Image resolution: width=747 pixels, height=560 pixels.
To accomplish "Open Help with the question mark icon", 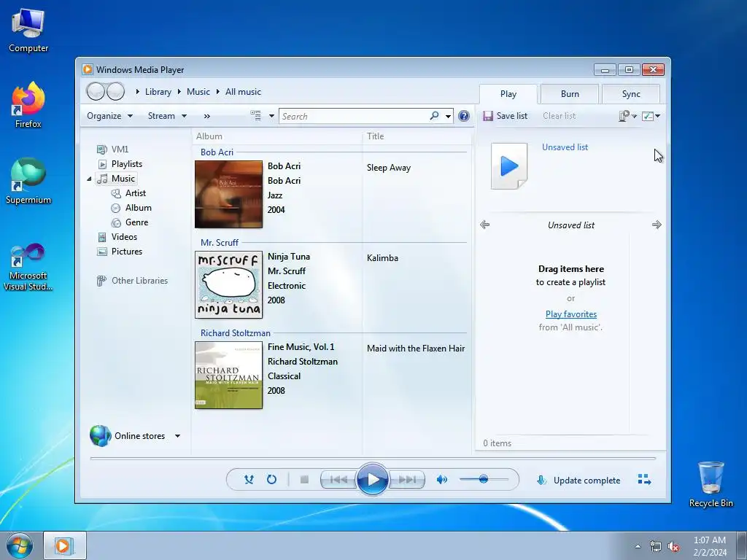I will pos(463,116).
